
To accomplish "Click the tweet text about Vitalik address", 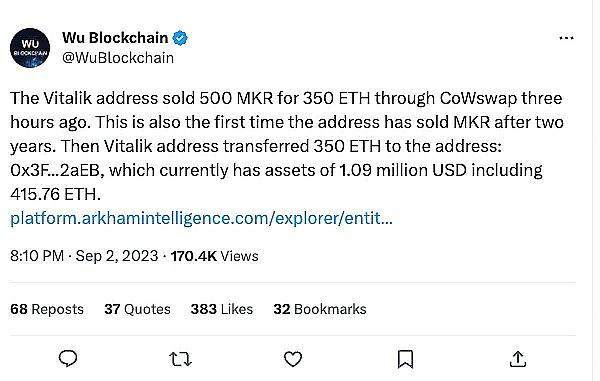I will click(x=287, y=146).
